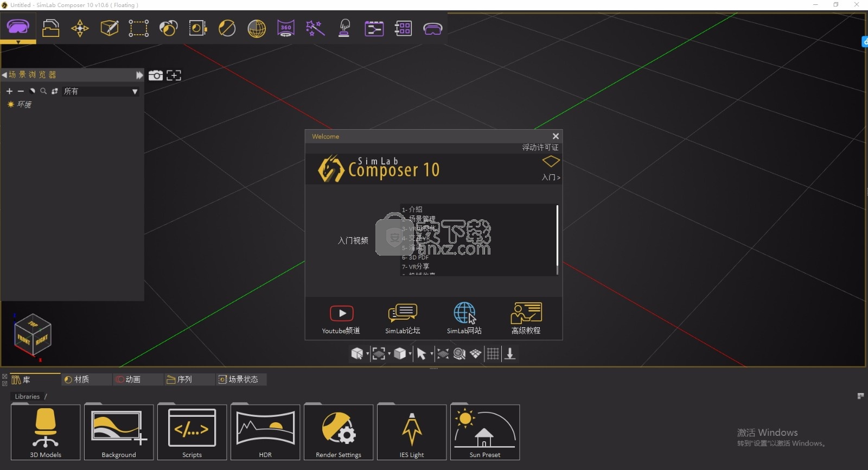Click the outlined VR viewer headset icon

click(x=432, y=29)
